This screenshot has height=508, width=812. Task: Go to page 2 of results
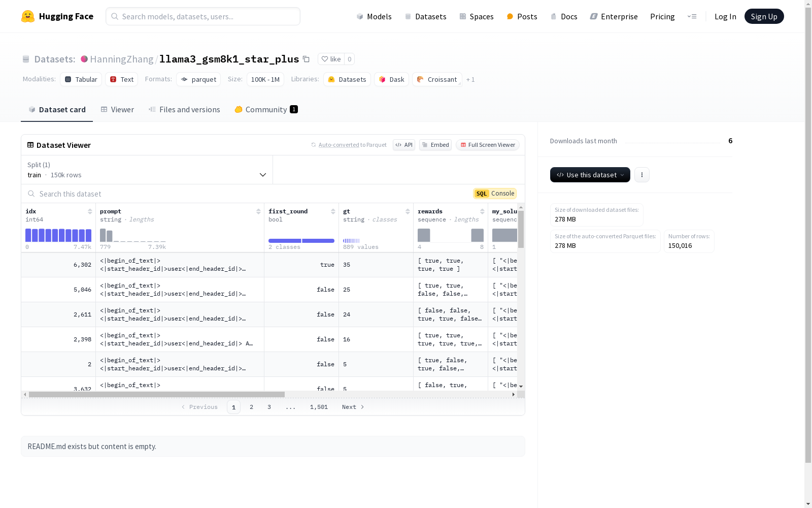[251, 407]
